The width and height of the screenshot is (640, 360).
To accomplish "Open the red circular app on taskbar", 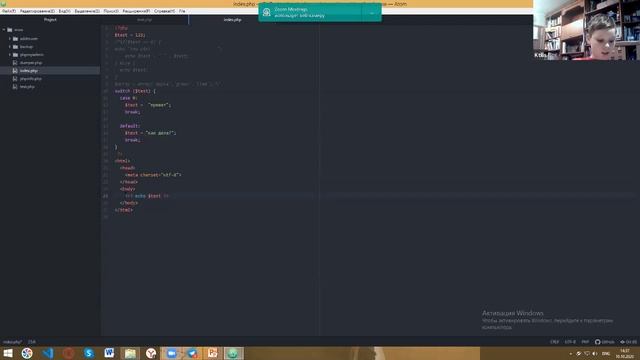I will [69, 353].
